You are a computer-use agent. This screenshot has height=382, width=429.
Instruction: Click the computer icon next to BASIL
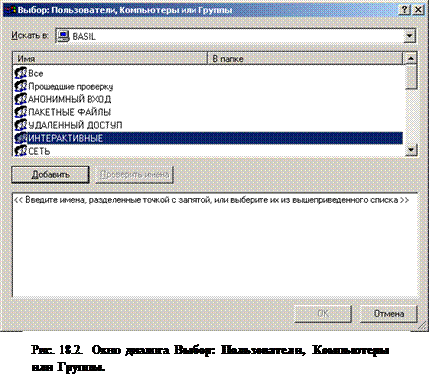(x=63, y=36)
